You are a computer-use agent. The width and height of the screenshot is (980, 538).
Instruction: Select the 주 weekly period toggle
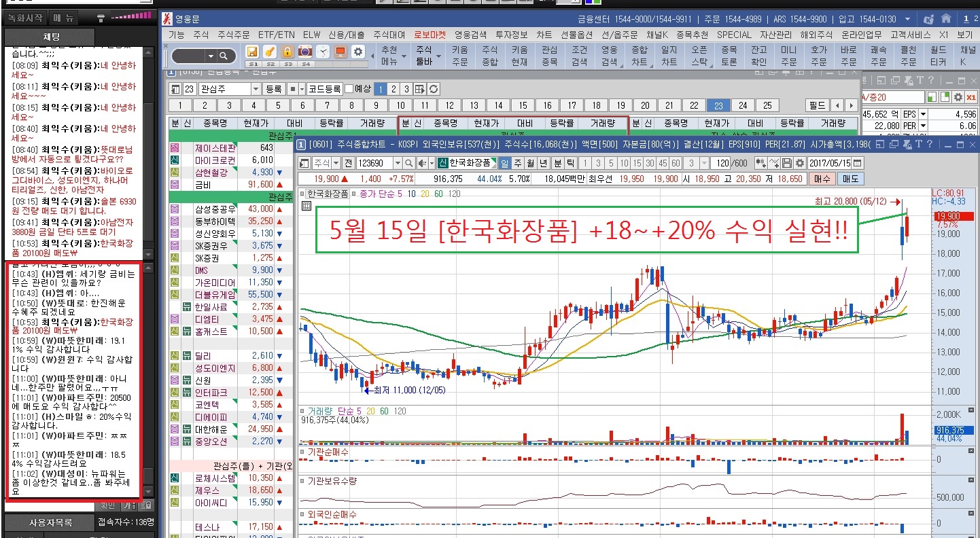pyautogui.click(x=518, y=163)
